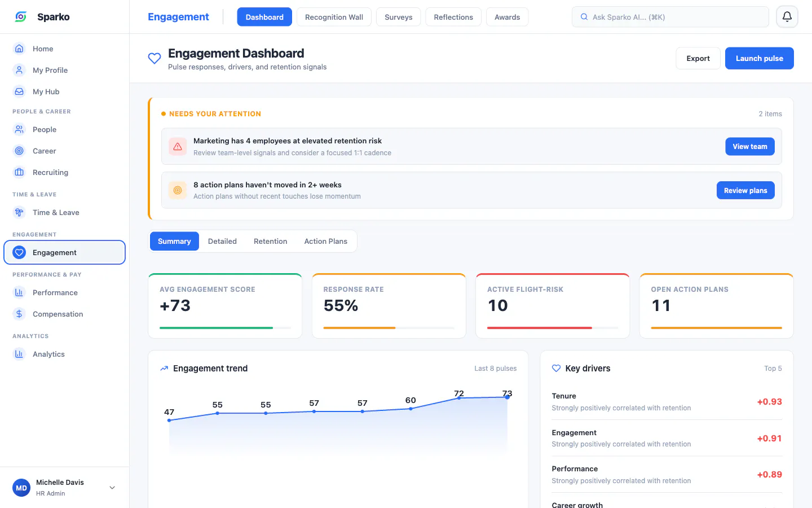Click the Export button
The width and height of the screenshot is (812, 508).
pos(698,58)
